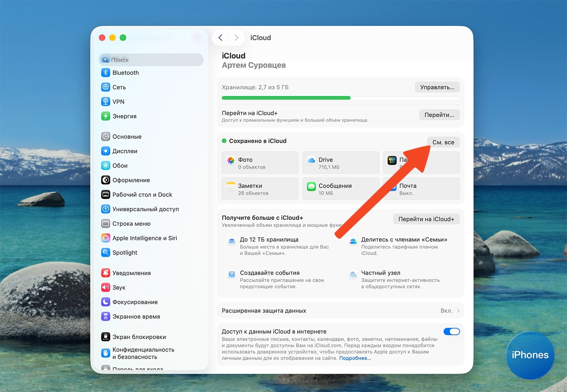The image size is (567, 392).
Task: Click the Заметки 26 объектов text
Action: pyautogui.click(x=253, y=189)
